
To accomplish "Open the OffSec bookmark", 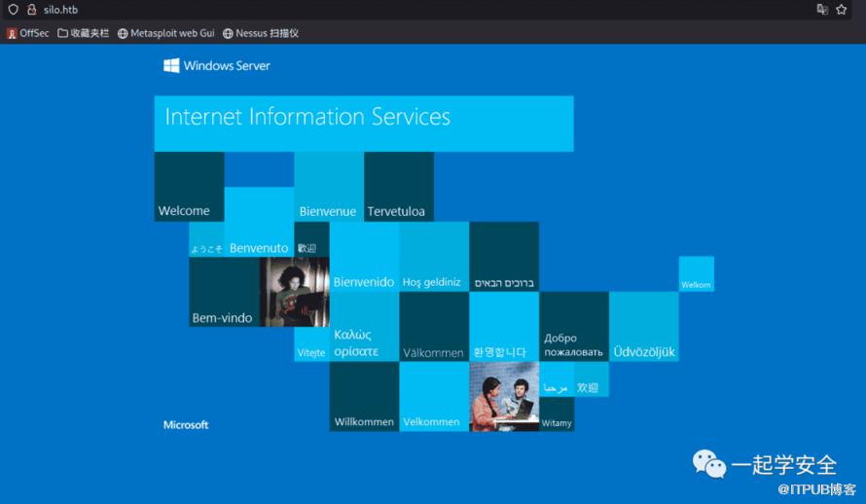I will [x=27, y=33].
